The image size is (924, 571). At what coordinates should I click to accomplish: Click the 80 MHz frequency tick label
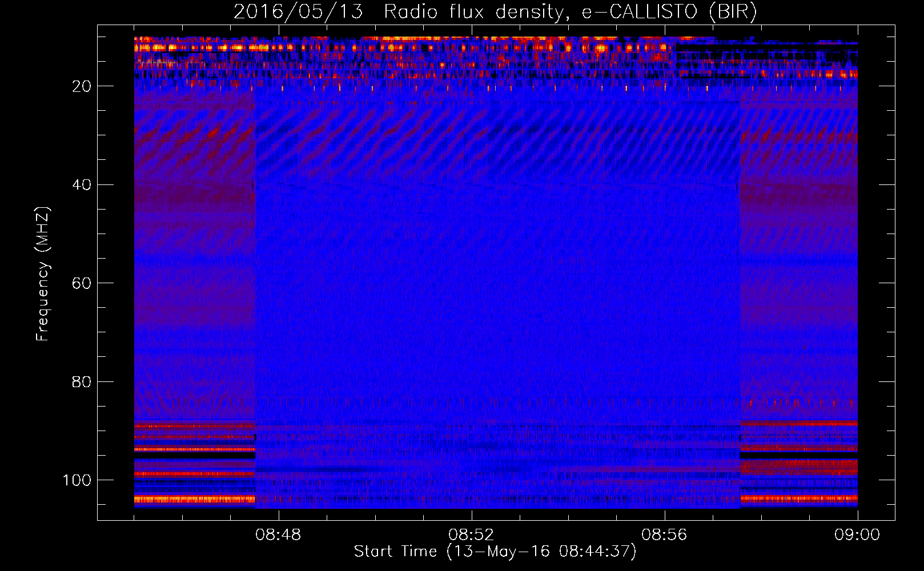pyautogui.click(x=82, y=381)
